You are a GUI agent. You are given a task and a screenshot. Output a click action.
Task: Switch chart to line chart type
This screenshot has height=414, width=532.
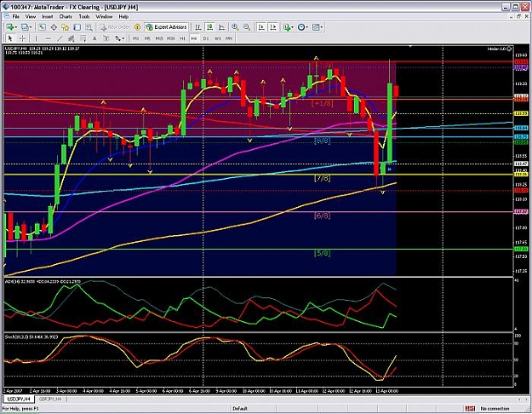pos(221,27)
